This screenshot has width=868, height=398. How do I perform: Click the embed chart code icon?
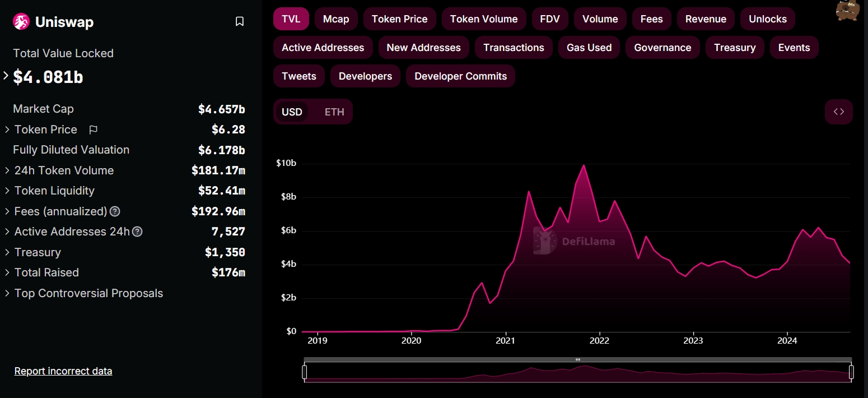coord(839,112)
